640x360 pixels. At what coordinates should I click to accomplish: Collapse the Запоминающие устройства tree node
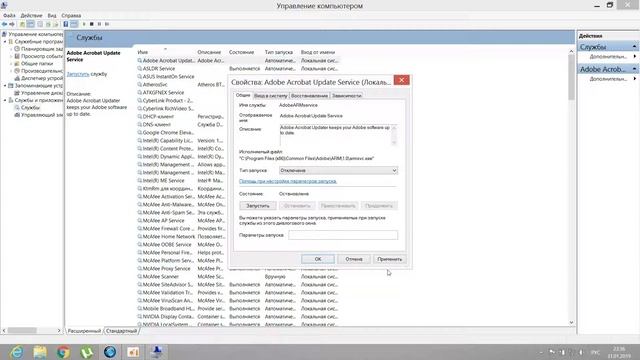coord(5,86)
